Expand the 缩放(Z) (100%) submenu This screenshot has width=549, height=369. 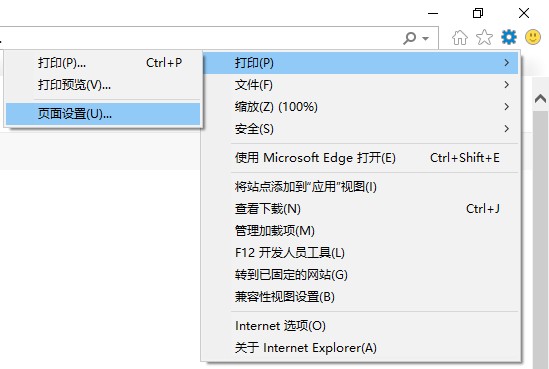click(x=374, y=107)
